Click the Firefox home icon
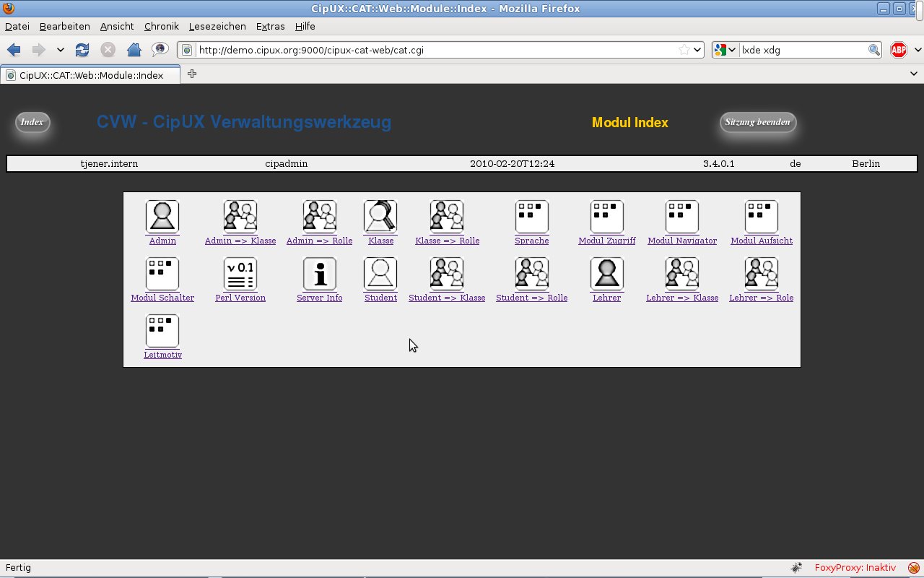 click(134, 50)
